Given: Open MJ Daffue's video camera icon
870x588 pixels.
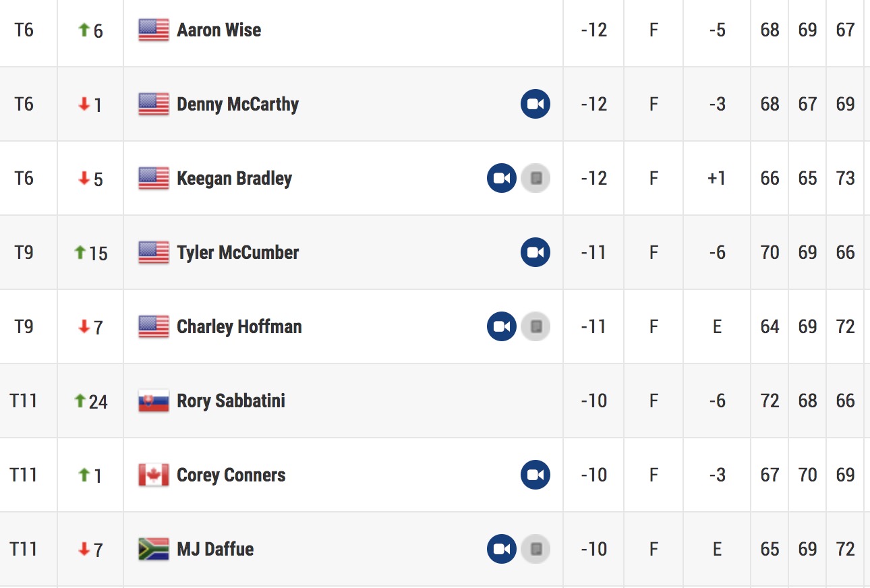Looking at the screenshot, I should pyautogui.click(x=502, y=549).
